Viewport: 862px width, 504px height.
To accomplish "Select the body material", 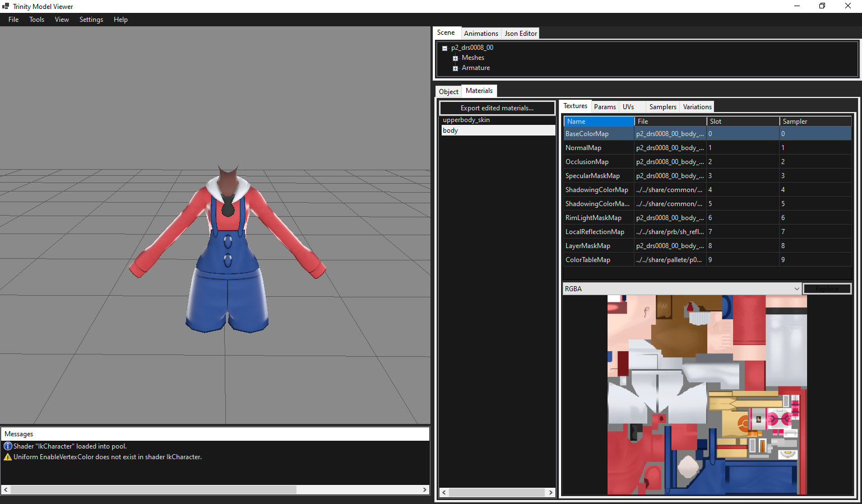I will click(498, 130).
